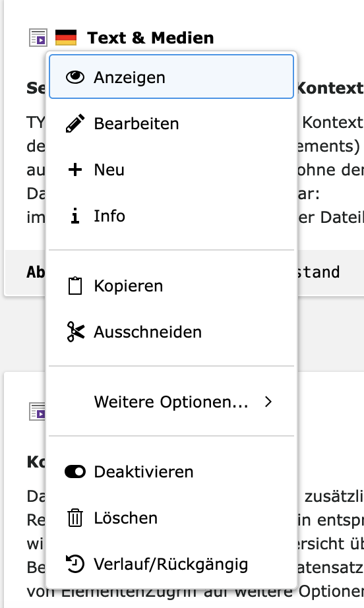
Task: Click the history clock icon
Action: click(75, 564)
